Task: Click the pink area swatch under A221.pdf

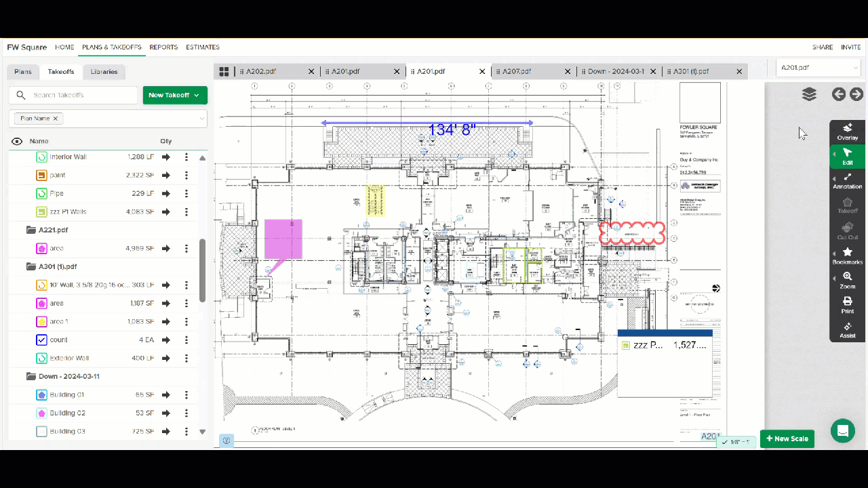Action: point(41,248)
